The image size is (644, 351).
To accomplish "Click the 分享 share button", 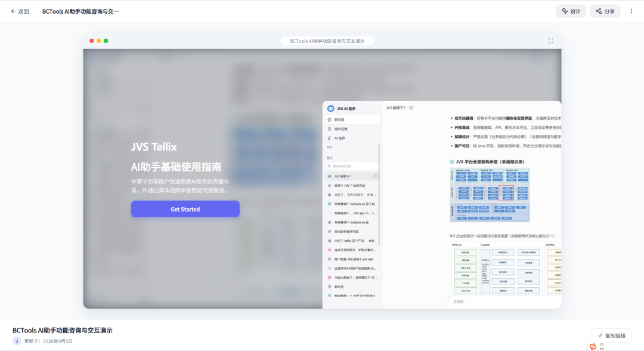I will (605, 11).
